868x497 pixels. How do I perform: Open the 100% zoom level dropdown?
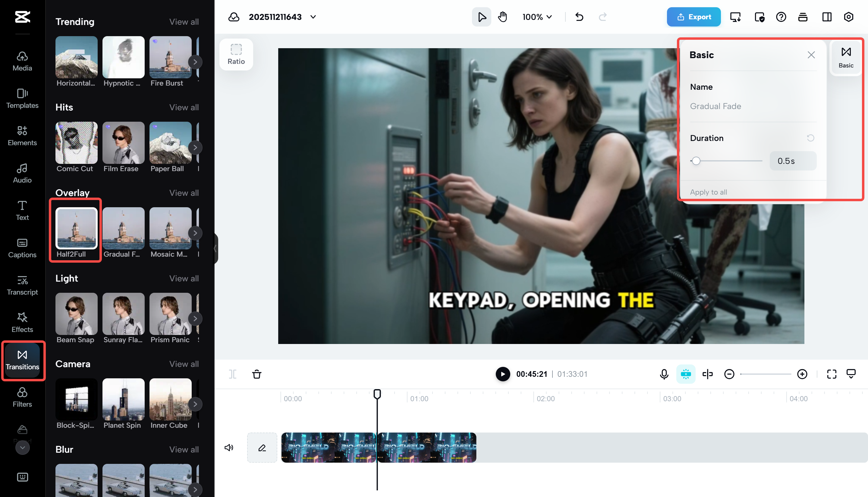point(537,17)
